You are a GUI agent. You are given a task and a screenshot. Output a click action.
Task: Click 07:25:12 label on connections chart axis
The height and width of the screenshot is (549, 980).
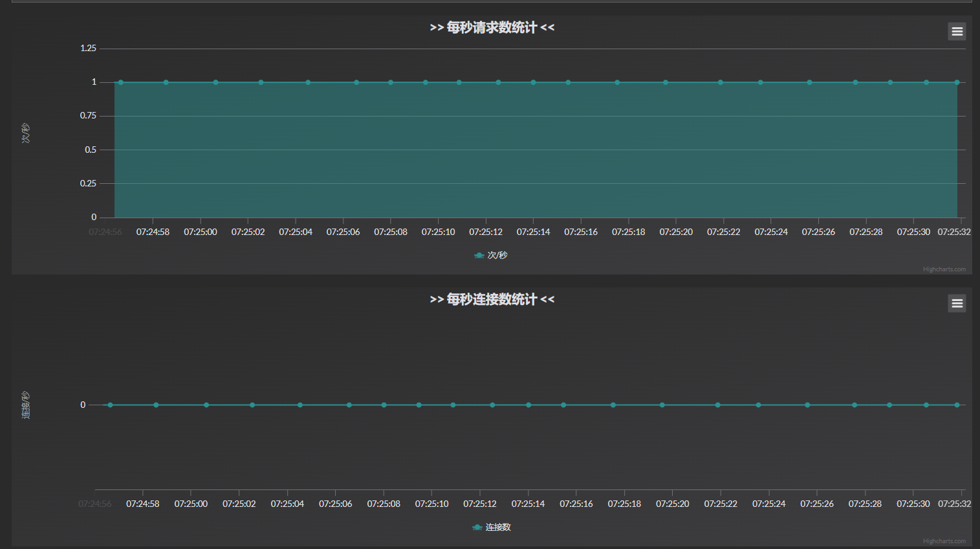[480, 504]
